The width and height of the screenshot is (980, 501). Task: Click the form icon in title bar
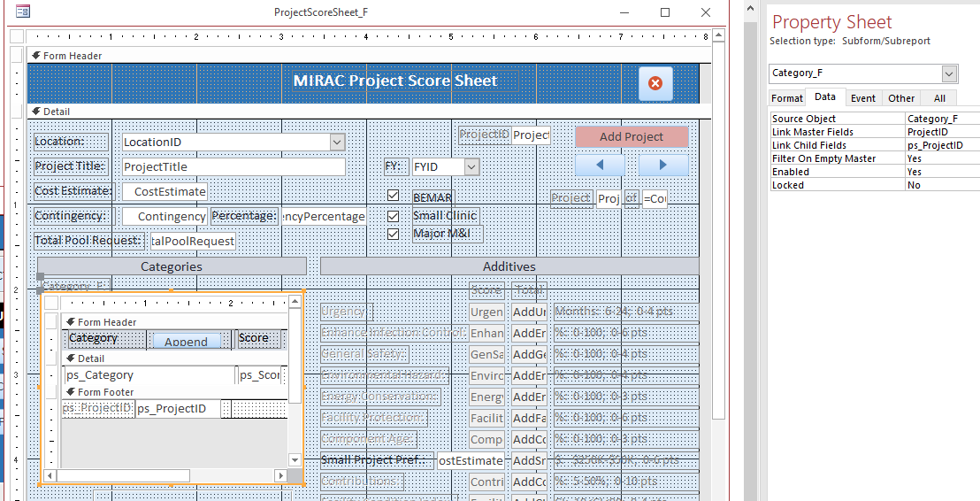tap(23, 12)
